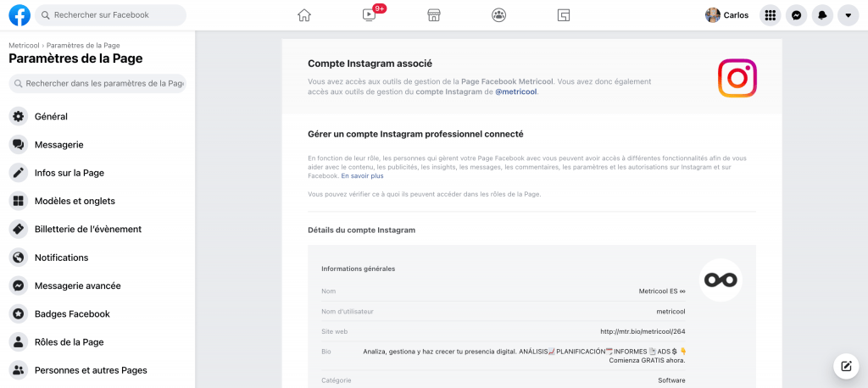This screenshot has height=388, width=868.
Task: Click the website value http://mtr.bio/metricool/264
Action: click(643, 331)
